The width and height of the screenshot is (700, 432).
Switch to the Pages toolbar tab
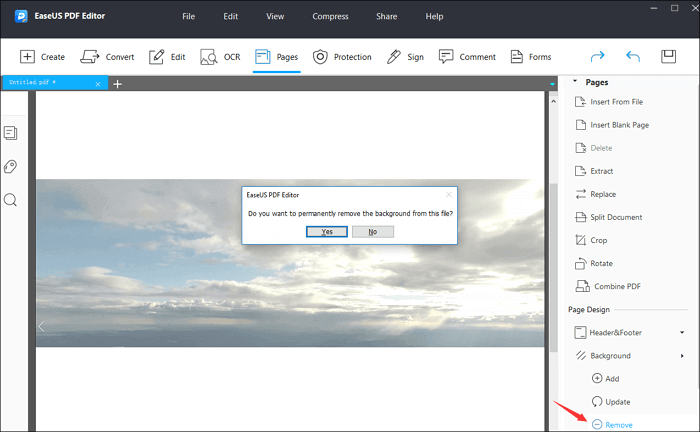tap(276, 57)
